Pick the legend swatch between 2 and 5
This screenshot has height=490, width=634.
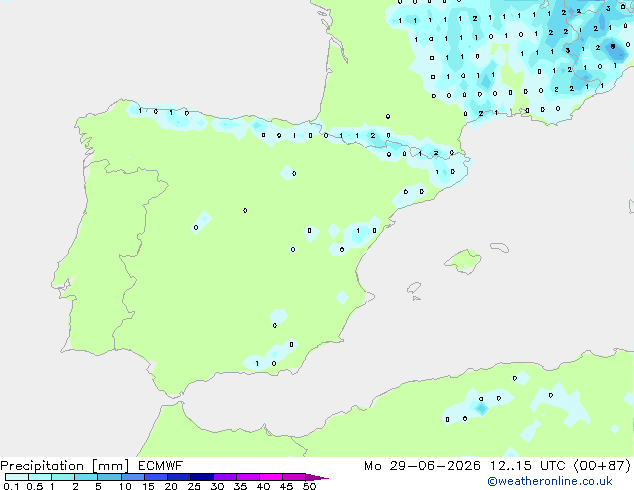pos(86,477)
